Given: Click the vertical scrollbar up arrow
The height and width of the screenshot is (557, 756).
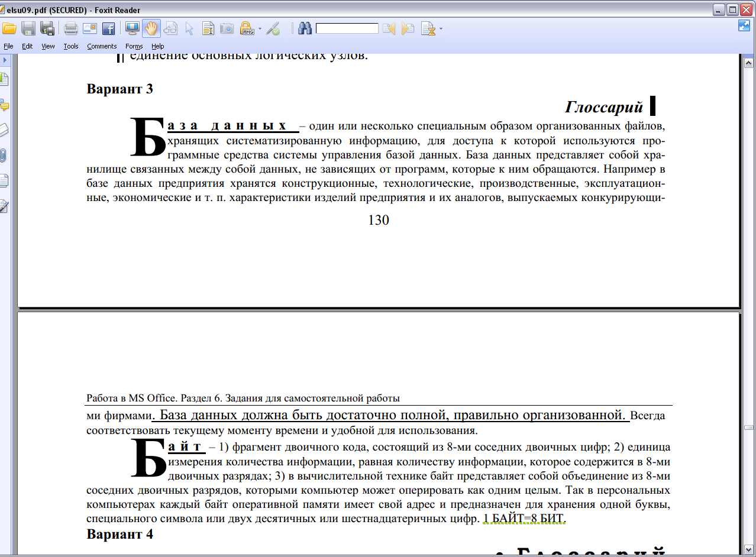Looking at the screenshot, I should (748, 63).
